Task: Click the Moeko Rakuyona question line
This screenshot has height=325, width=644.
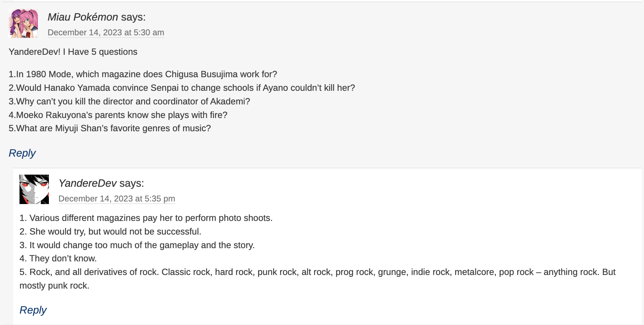Action: [118, 115]
